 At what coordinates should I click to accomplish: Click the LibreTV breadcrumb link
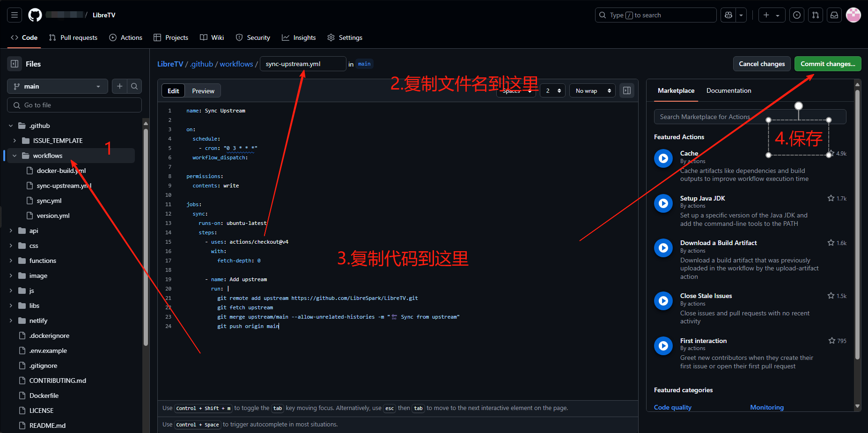170,64
